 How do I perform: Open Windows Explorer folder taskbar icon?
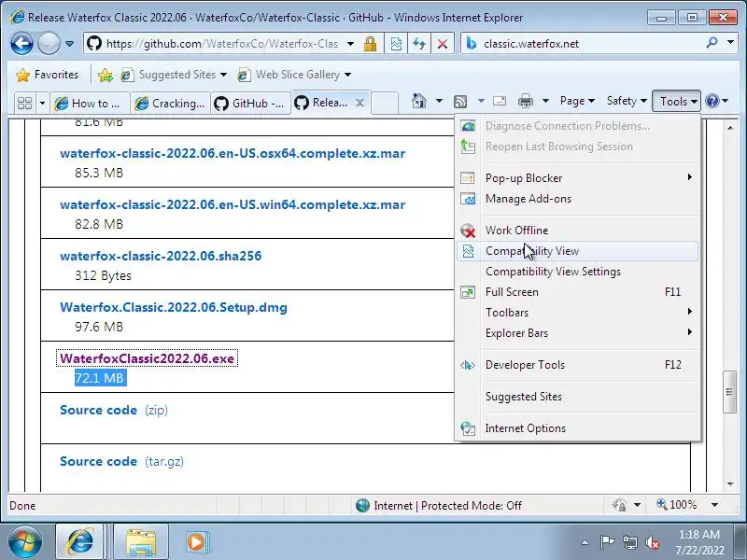[141, 542]
